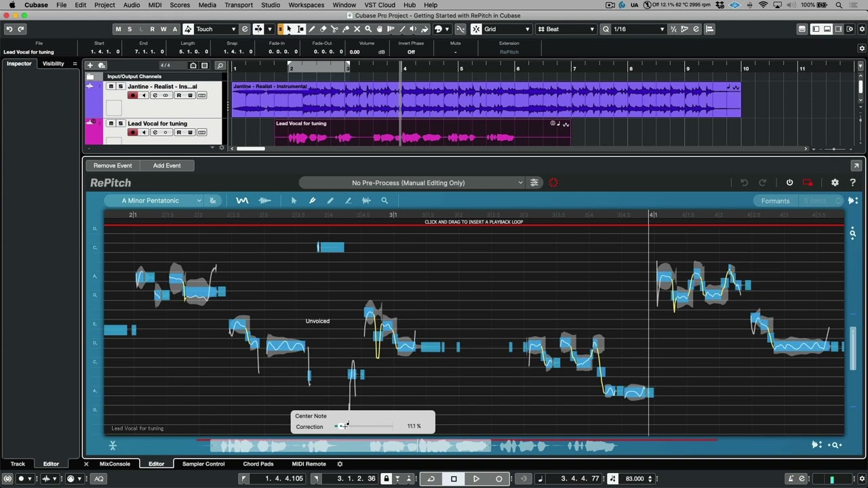
Task: Mute the Lead Vocal for tuning track
Action: [x=111, y=123]
